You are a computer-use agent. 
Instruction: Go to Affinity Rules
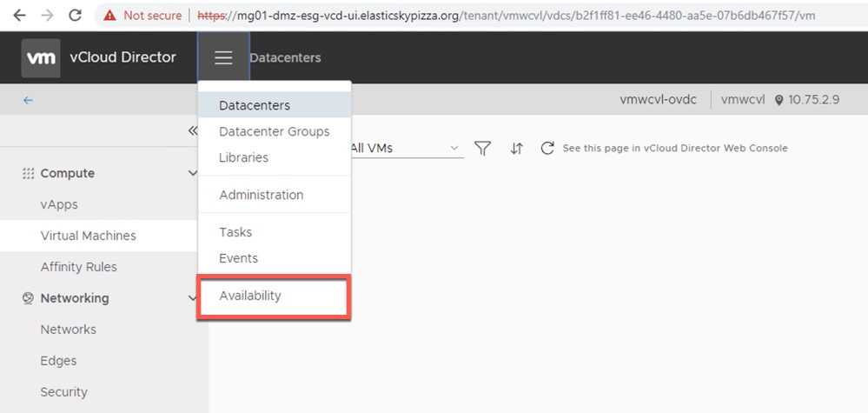click(78, 267)
